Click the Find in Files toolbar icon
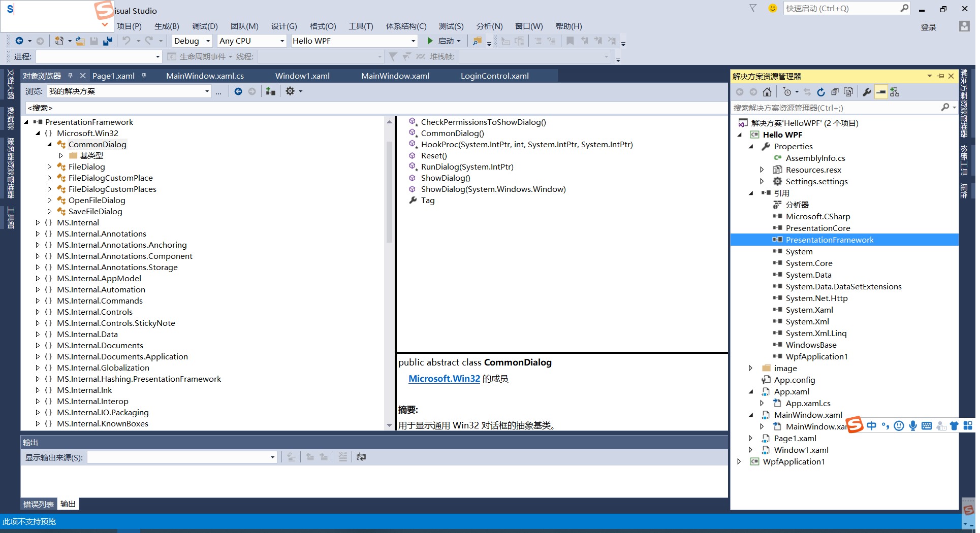This screenshot has width=980, height=533. (x=477, y=41)
